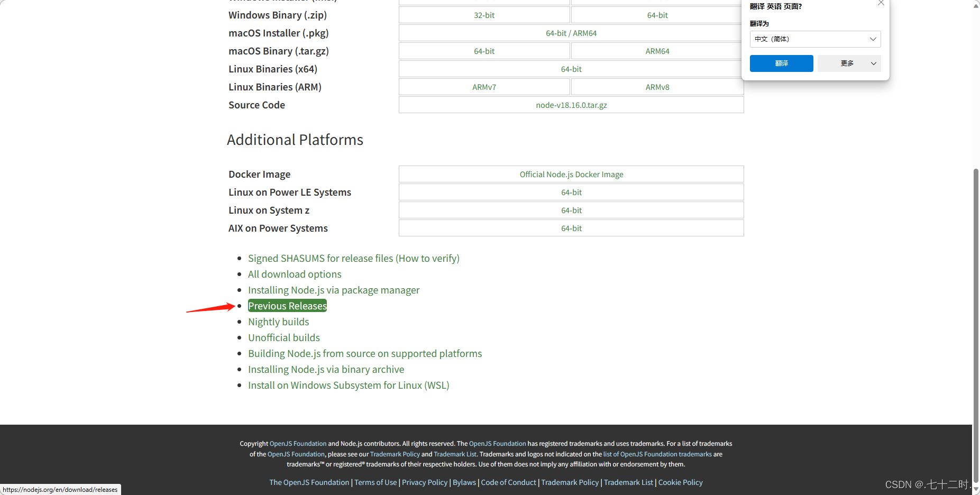Download Linux on System z 64-bit

(571, 210)
